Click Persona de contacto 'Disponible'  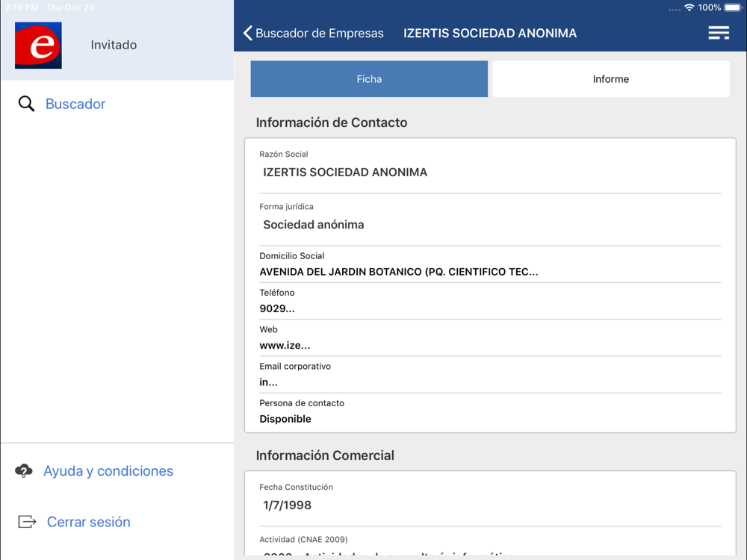click(x=285, y=419)
